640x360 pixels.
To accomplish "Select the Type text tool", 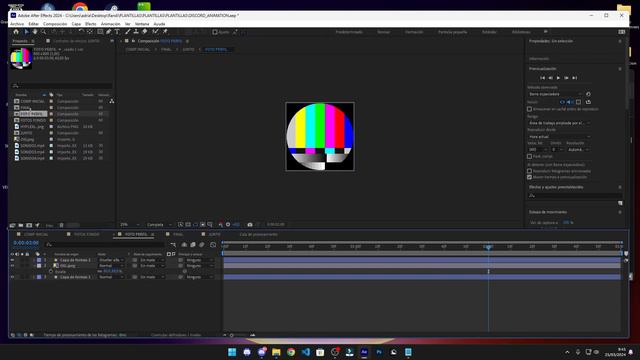I will (117, 31).
